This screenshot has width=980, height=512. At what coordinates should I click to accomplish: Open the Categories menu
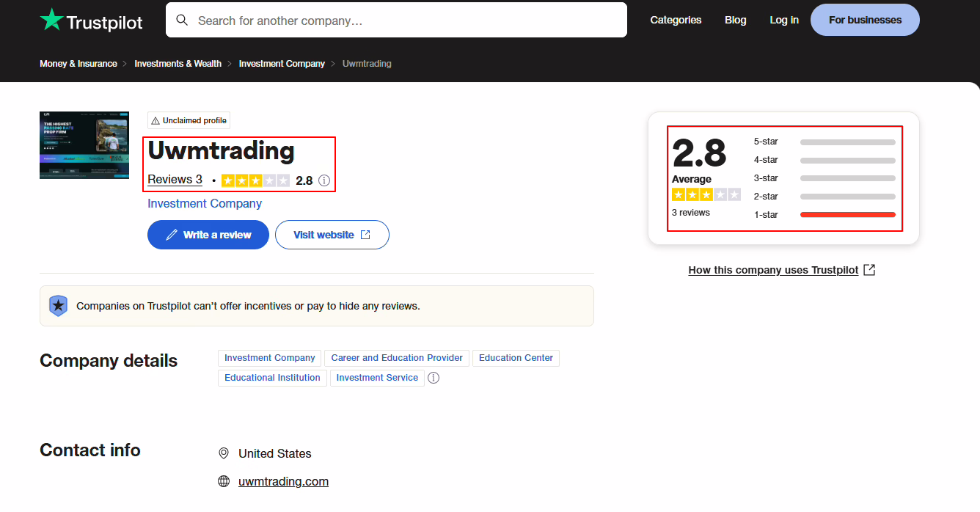[x=676, y=20]
